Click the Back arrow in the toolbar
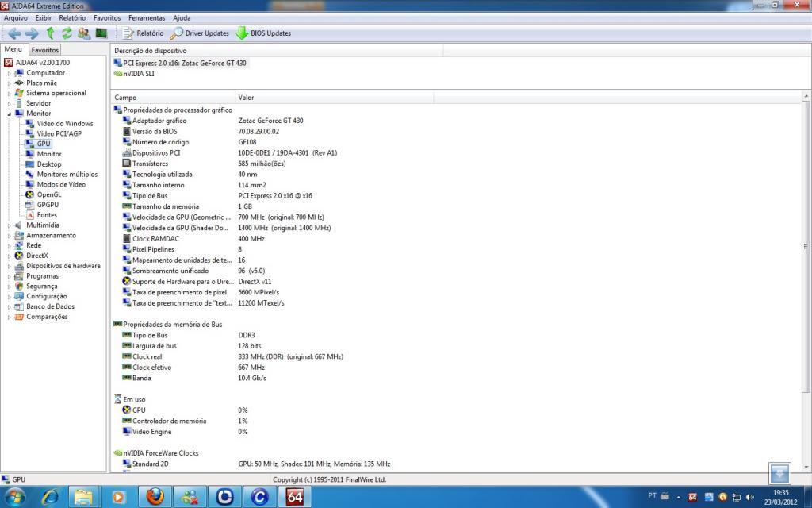Screen dimensions: 812x508 (x=14, y=33)
